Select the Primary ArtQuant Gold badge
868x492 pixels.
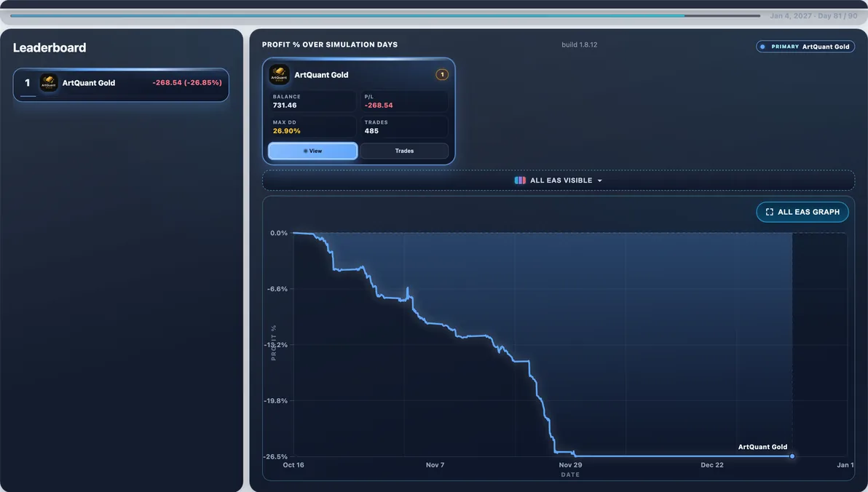805,47
